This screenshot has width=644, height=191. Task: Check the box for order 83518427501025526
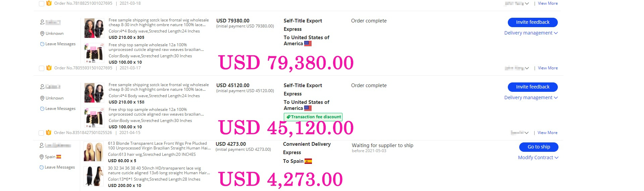(x=41, y=133)
